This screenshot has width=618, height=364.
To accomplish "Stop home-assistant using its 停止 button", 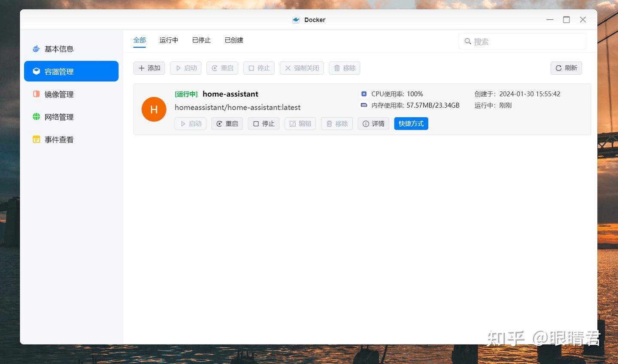I will click(263, 124).
